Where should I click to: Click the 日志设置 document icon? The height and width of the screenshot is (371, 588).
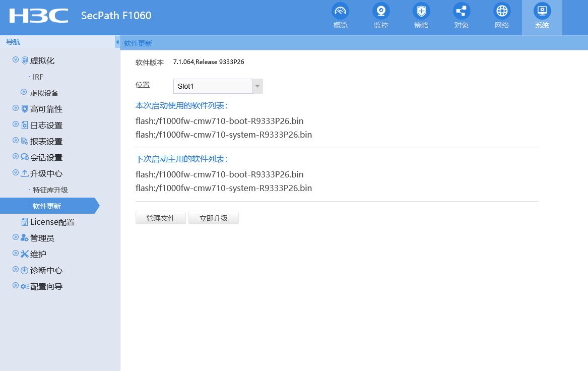tap(24, 125)
